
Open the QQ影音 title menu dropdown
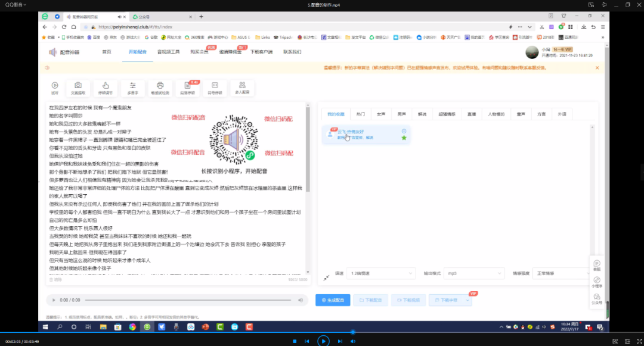[16, 5]
